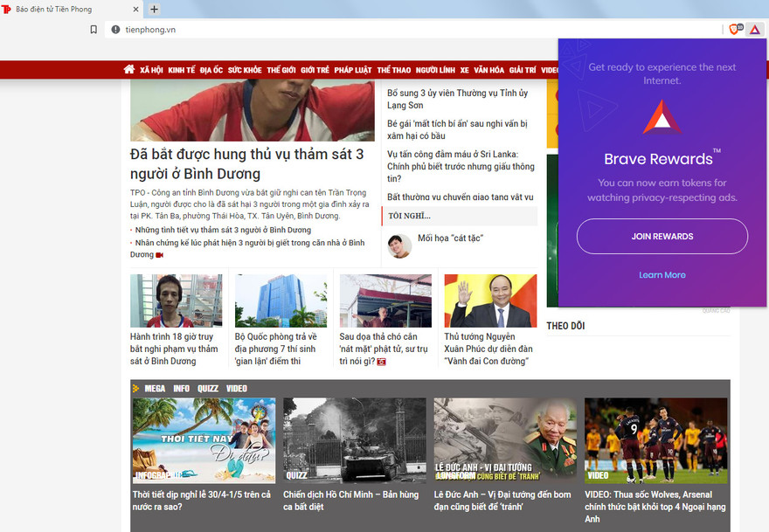
Task: Open the THỂ THAO category
Action: (396, 69)
